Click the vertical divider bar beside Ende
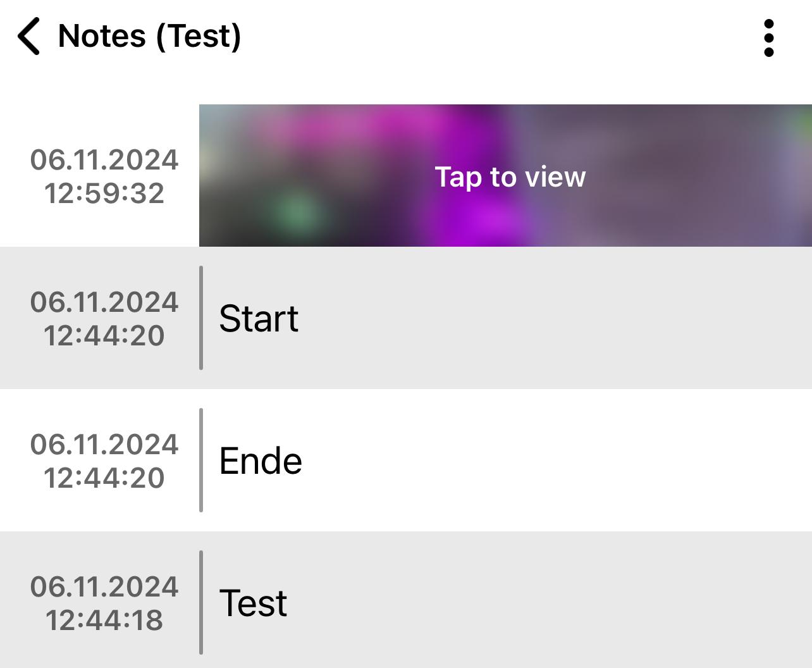Screen dimensions: 812x668 [x=201, y=460]
